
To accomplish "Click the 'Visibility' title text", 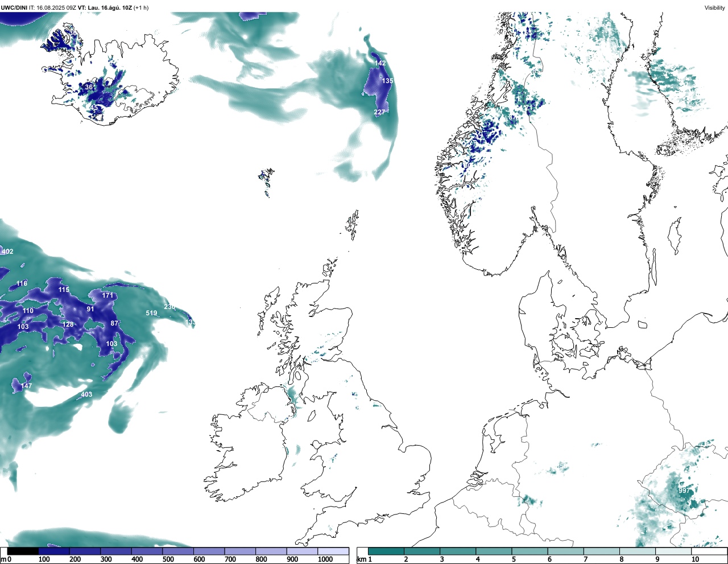I will coord(714,7).
